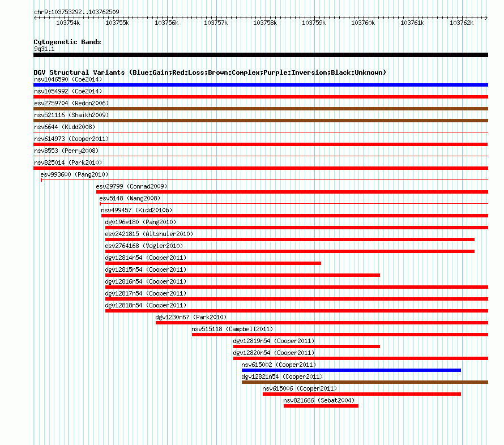The height and width of the screenshot is (445, 504).
Task: Click the red dgv12815n54 loss bar
Action: pyautogui.click(x=243, y=275)
